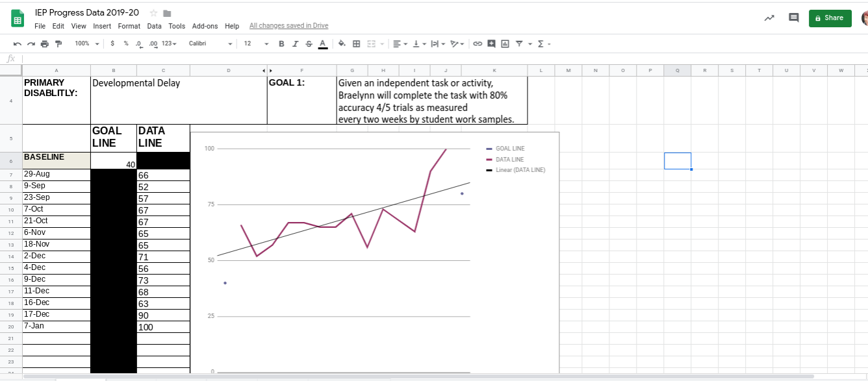The width and height of the screenshot is (868, 381).
Task: Move document using the folder icon
Action: 167,13
